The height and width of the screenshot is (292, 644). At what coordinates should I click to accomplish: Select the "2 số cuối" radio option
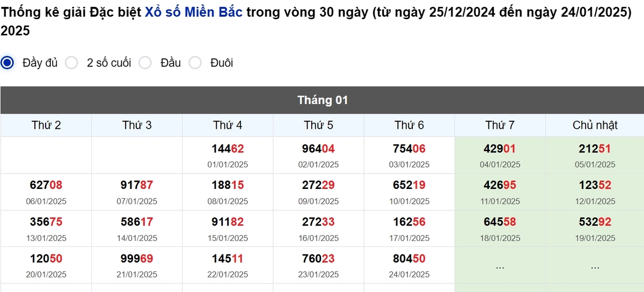tap(71, 63)
